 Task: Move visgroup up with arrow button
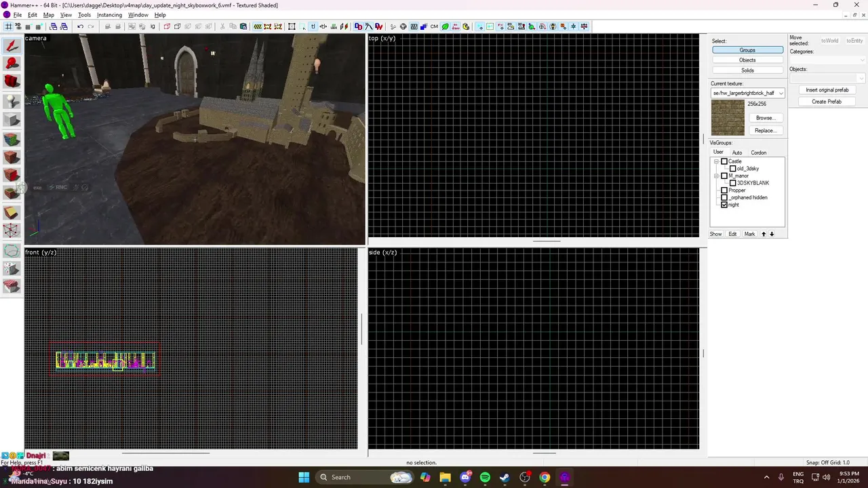(764, 234)
